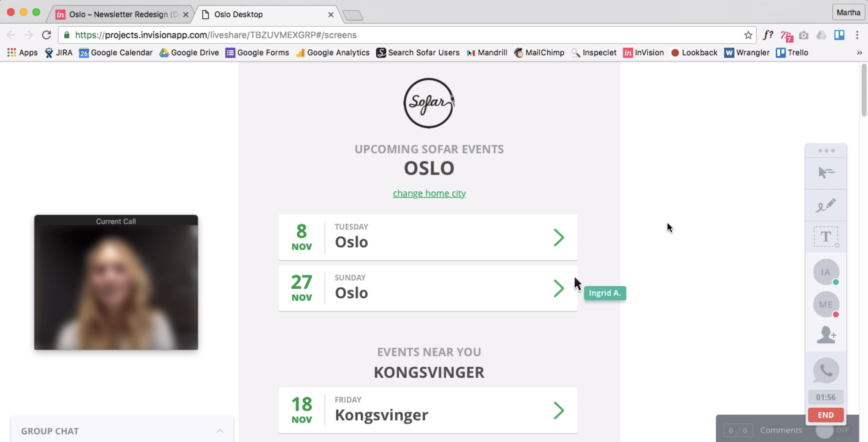Click the add participant icon

coord(826,335)
